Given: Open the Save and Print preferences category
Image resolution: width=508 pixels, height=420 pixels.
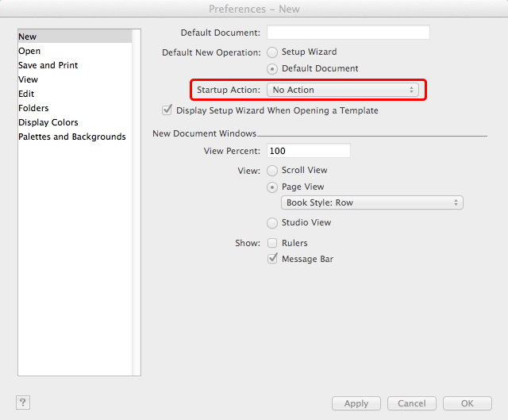Looking at the screenshot, I should pos(48,65).
